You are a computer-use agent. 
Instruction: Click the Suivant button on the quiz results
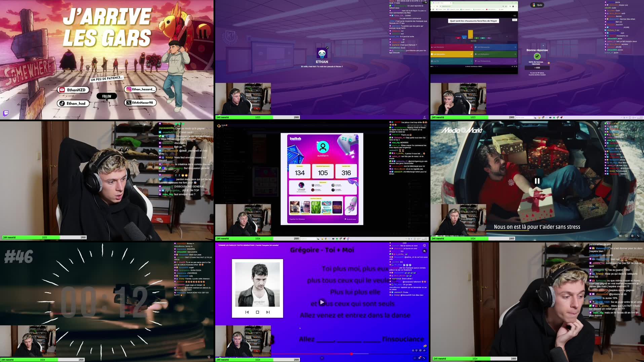click(515, 20)
